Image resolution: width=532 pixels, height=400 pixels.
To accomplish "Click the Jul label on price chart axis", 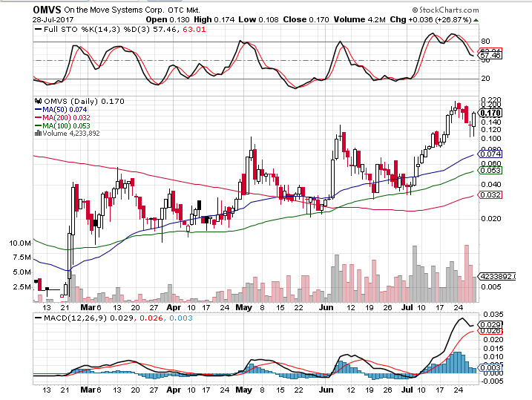I will pyautogui.click(x=407, y=307).
